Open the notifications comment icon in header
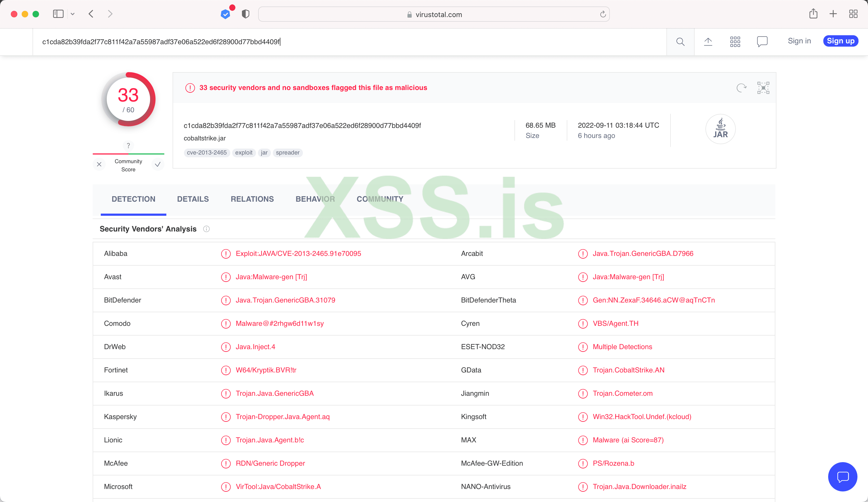868x502 pixels. (762, 42)
